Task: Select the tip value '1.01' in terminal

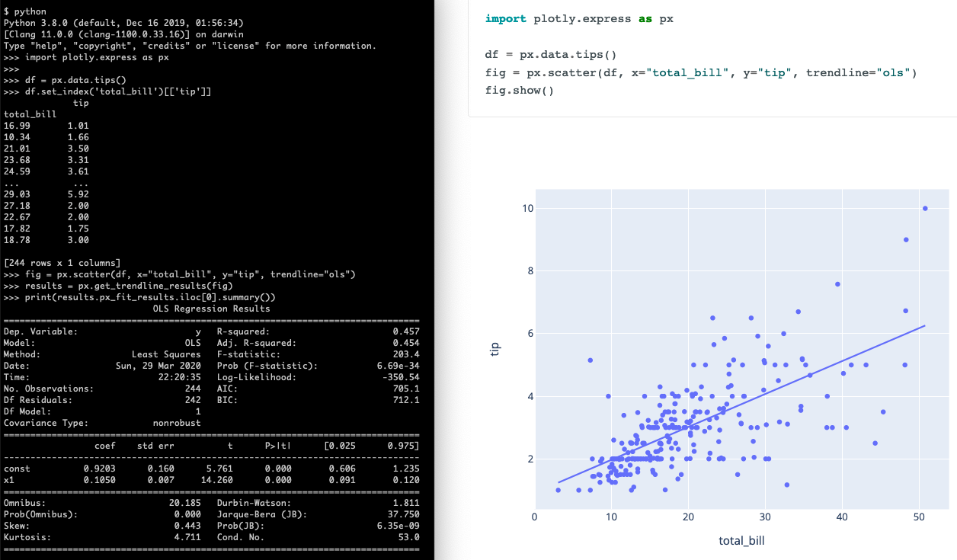Action: coord(78,126)
